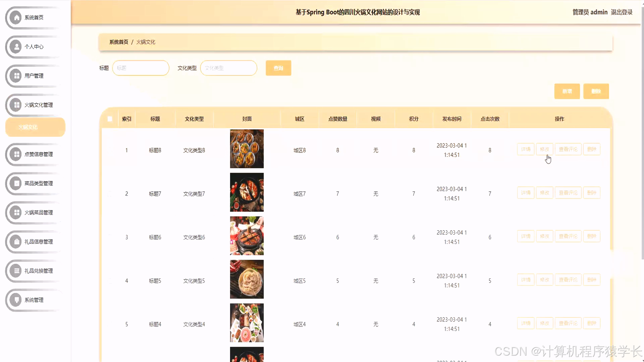Expand the 礼品信息管理 sidebar section
Viewport: 644px width, 362px height.
(38, 242)
